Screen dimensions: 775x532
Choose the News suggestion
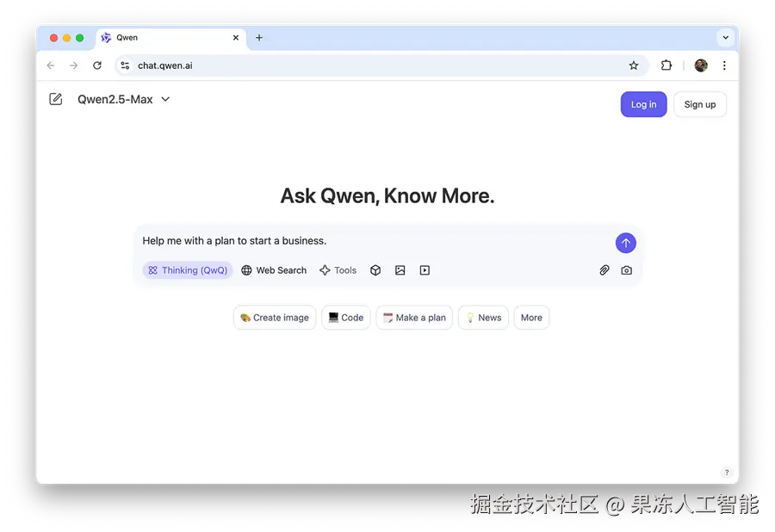click(483, 318)
